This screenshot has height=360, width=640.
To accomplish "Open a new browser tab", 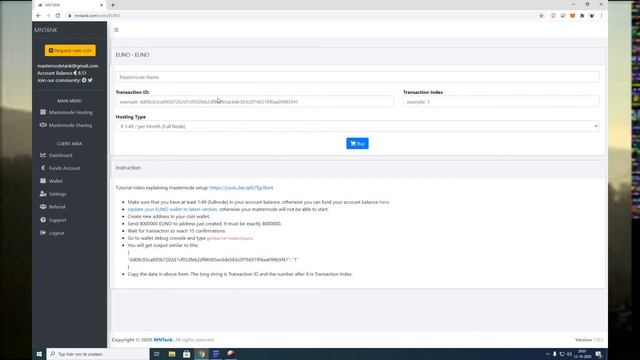I will (x=113, y=5).
